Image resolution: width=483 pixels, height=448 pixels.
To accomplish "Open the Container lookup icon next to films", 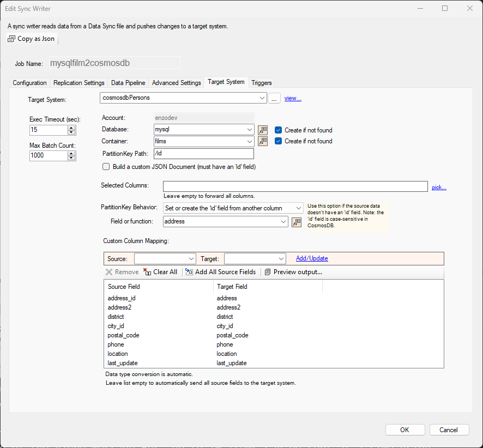I will (x=262, y=141).
